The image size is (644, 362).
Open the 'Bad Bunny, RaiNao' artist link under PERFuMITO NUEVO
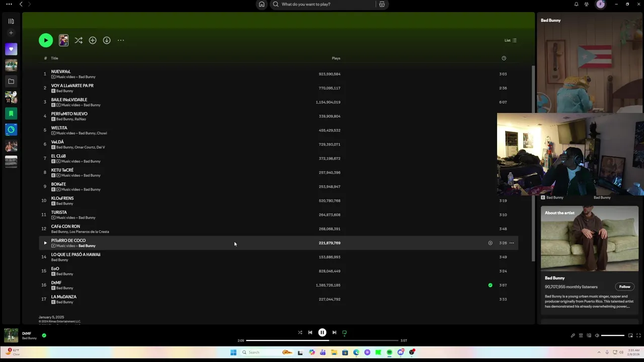[x=71, y=119]
